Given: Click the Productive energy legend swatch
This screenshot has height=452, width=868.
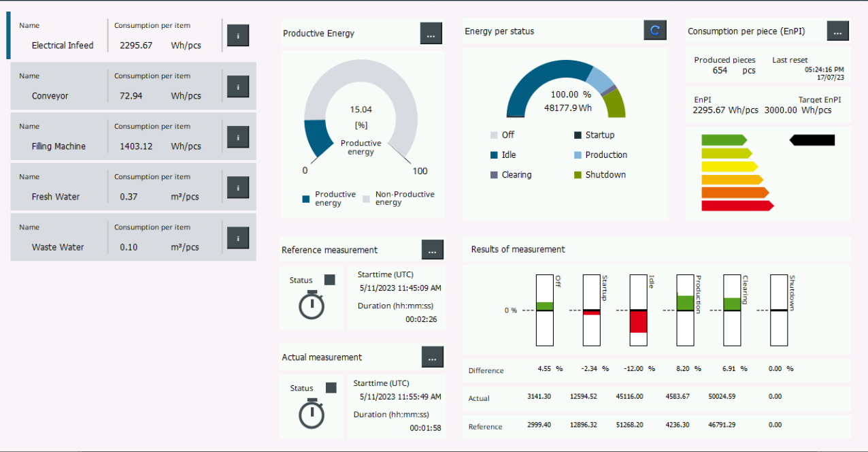Looking at the screenshot, I should point(306,199).
